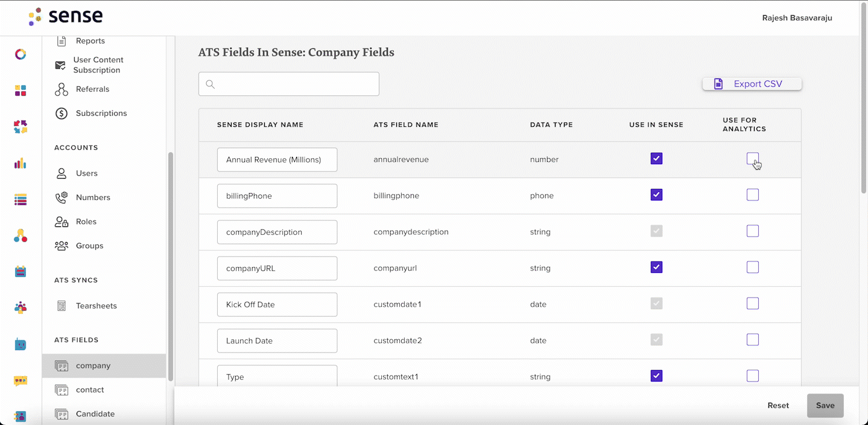Uncheck Use in Sense for customtext1
The height and width of the screenshot is (425, 868).
pyautogui.click(x=656, y=376)
